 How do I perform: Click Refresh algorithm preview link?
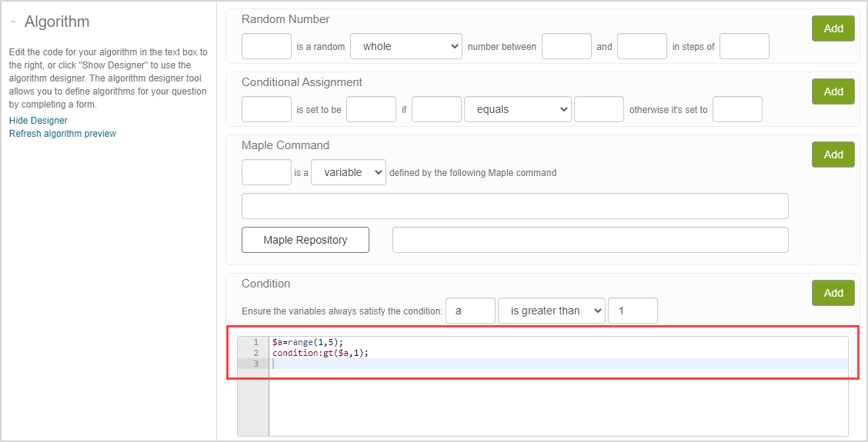(62, 134)
